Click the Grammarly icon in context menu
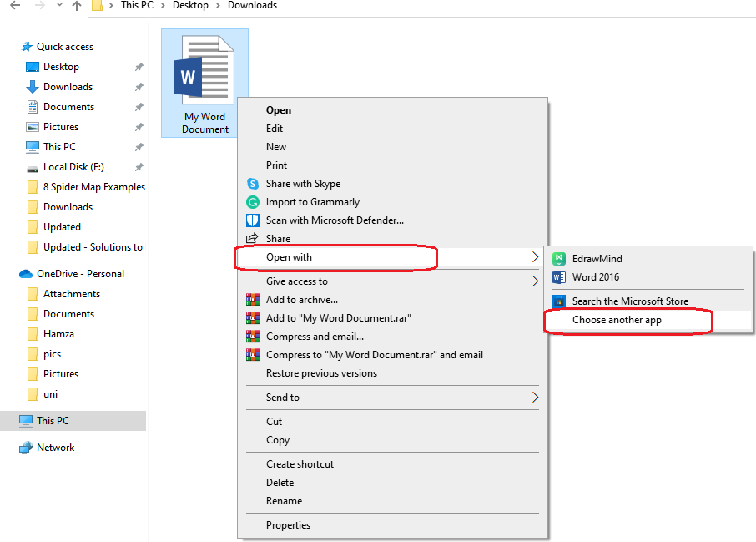This screenshot has width=756, height=542. click(253, 202)
